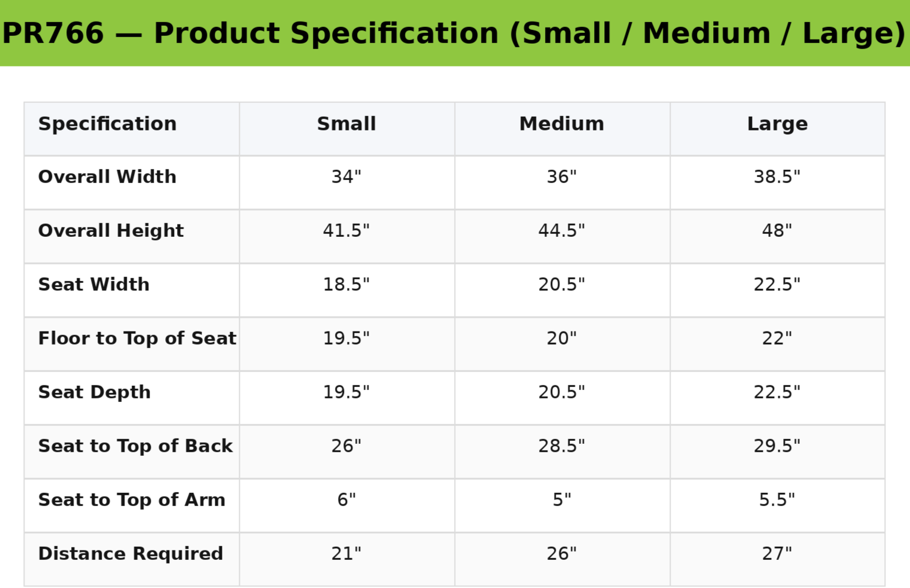The width and height of the screenshot is (910, 588).
Task: Click the 48" Overall Height Large value
Action: click(777, 231)
